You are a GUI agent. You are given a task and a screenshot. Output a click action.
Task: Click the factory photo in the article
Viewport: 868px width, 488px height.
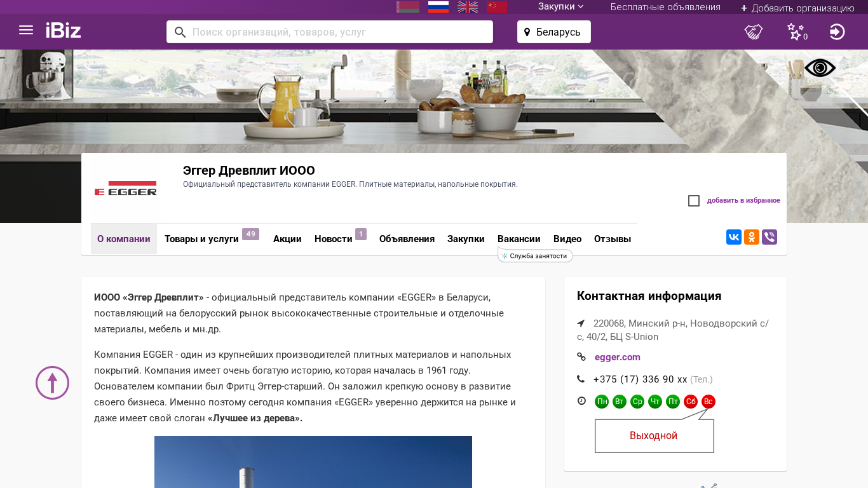(x=313, y=462)
